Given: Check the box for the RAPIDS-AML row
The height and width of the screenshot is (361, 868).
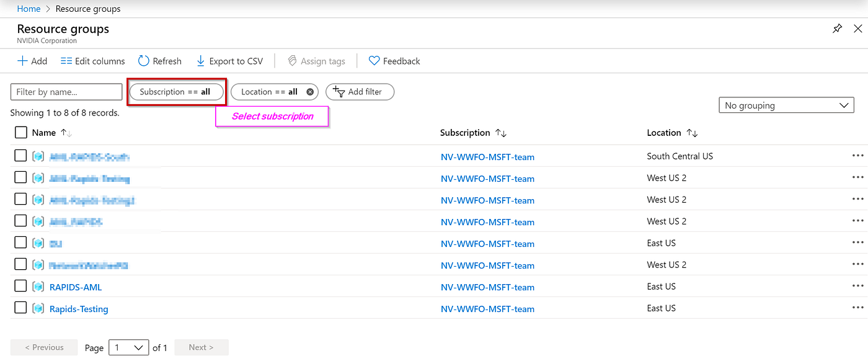Looking at the screenshot, I should (x=20, y=286).
